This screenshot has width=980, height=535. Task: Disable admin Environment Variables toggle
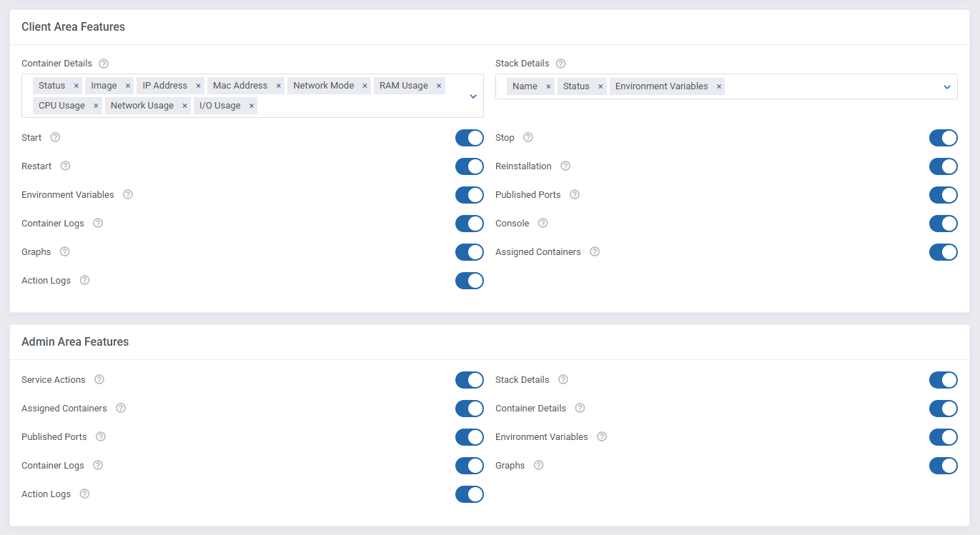[944, 437]
